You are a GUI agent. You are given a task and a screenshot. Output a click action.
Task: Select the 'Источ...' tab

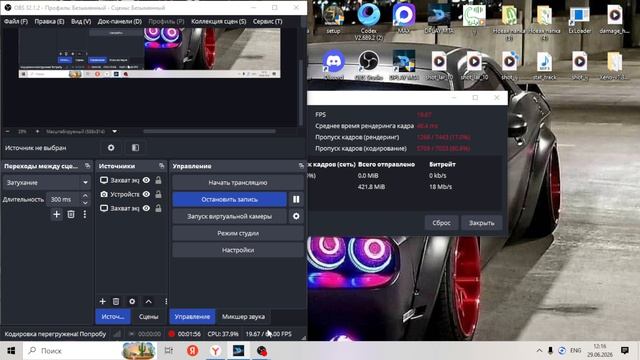pyautogui.click(x=113, y=316)
